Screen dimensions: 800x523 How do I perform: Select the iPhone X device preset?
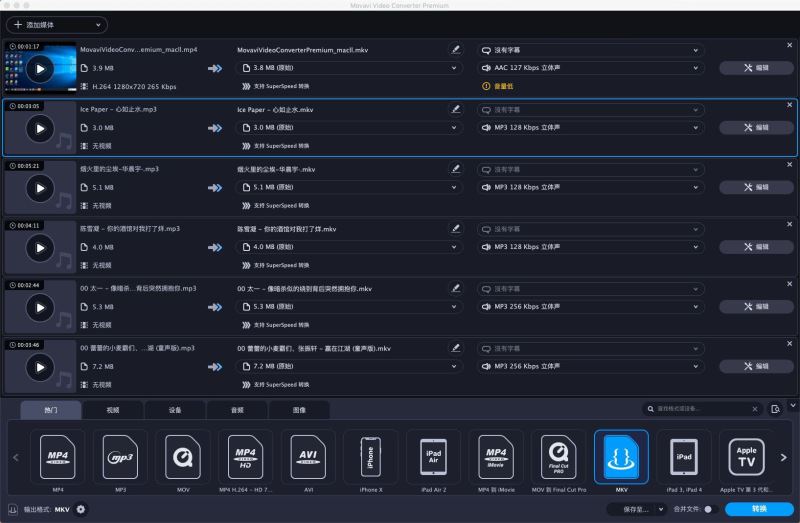[371, 457]
